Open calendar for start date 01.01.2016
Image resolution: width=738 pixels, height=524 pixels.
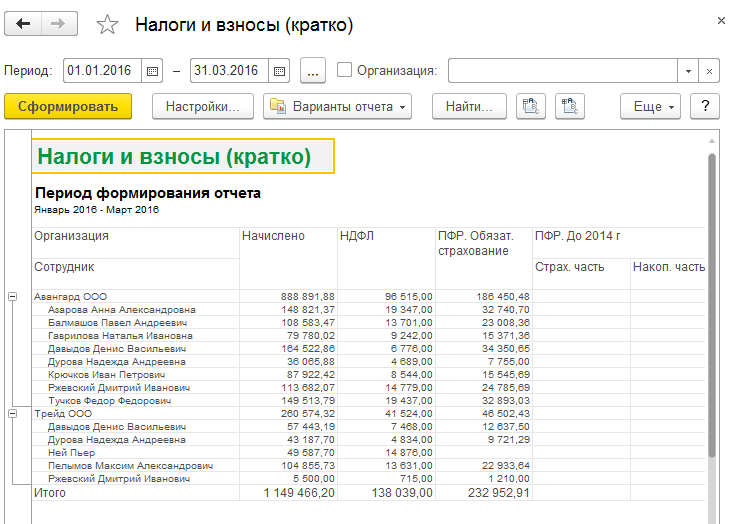tap(152, 71)
